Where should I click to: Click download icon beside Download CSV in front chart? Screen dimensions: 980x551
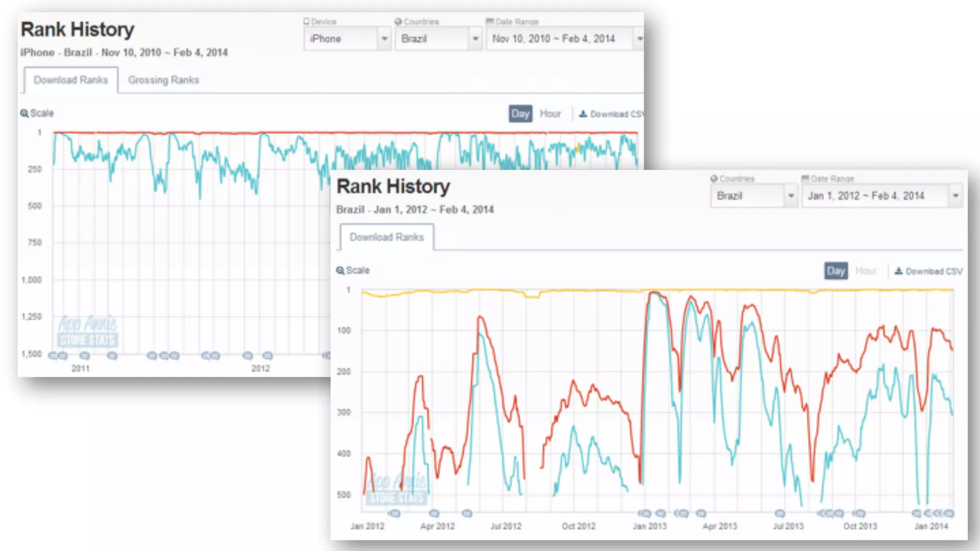(x=899, y=271)
